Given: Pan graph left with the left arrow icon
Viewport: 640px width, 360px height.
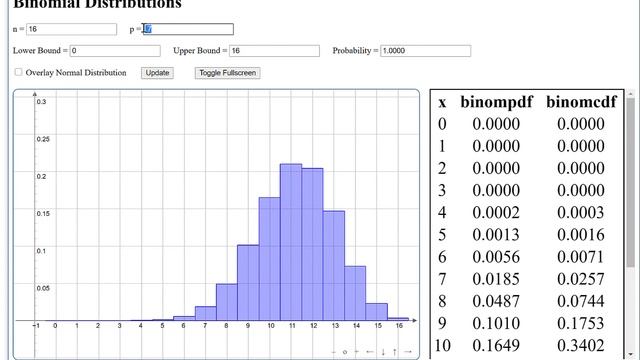Looking at the screenshot, I should click(x=370, y=352).
